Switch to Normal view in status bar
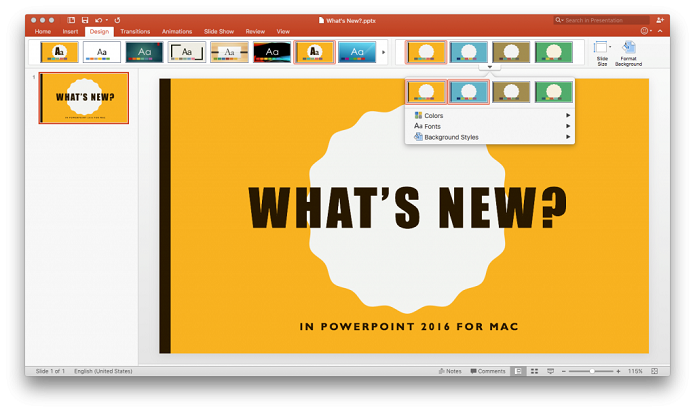Image resolution: width=695 pixels, height=412 pixels. click(518, 371)
